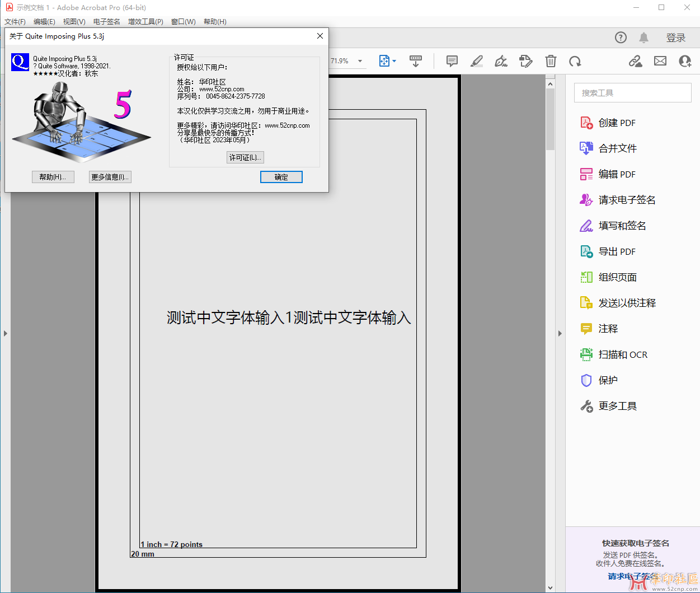Click the '1 inch = 72 points' text
Image resolution: width=700 pixels, height=593 pixels.
172,544
